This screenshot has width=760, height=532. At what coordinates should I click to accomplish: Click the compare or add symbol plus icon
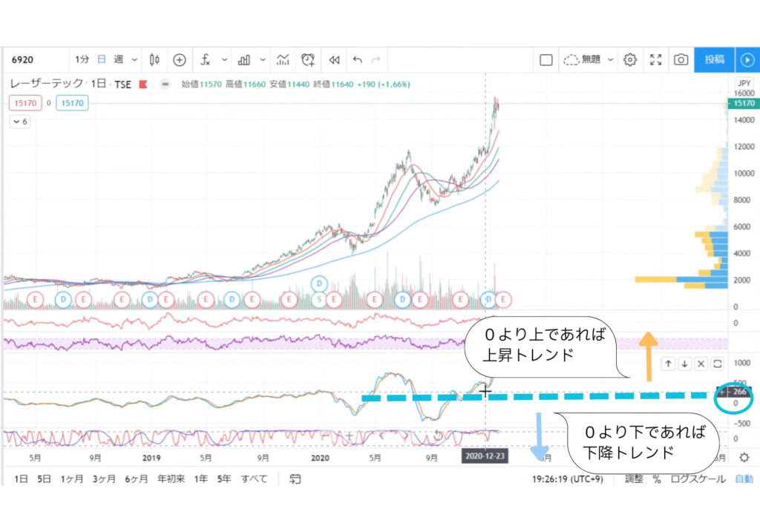[180, 59]
